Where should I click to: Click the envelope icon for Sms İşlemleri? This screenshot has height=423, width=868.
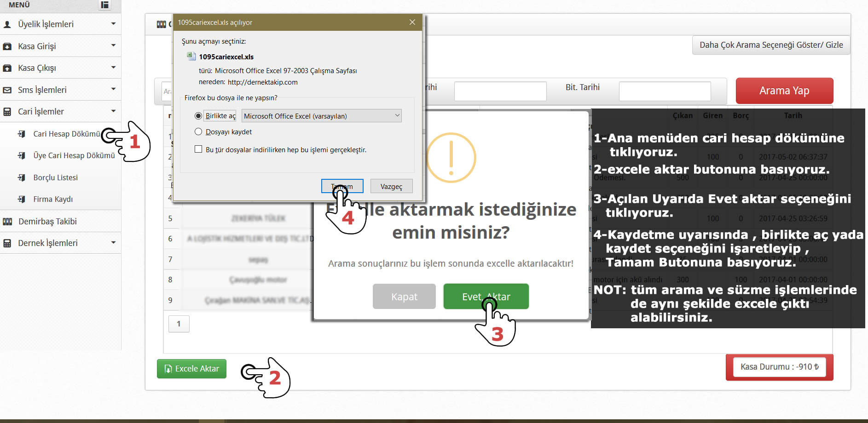[x=7, y=90]
